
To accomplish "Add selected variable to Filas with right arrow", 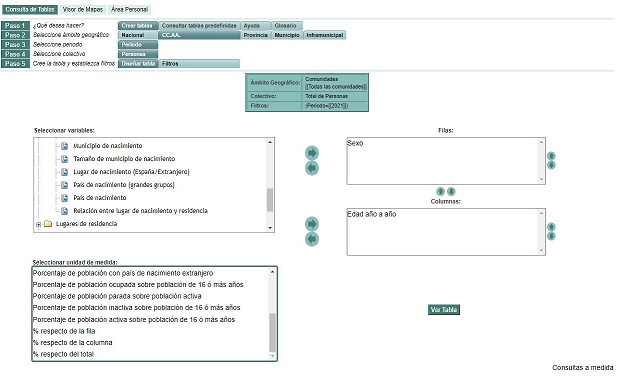I will pos(312,153).
